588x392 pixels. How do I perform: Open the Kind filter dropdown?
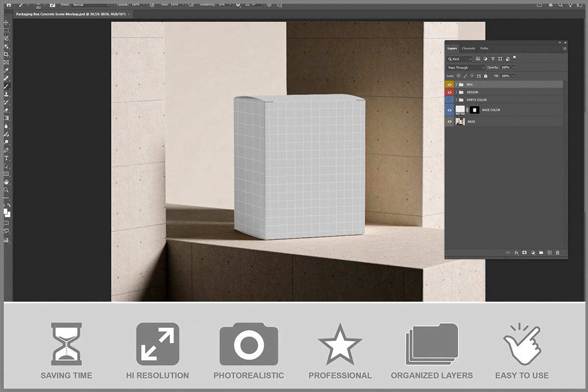tap(460, 59)
